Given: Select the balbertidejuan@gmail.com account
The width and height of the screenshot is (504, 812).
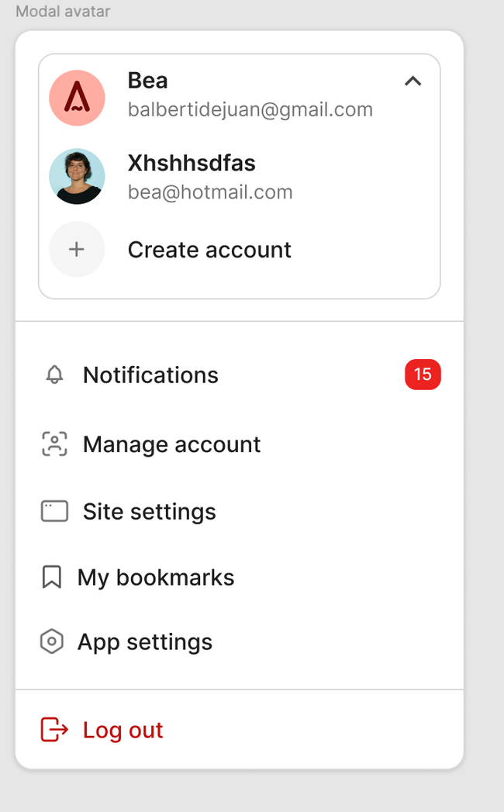Looking at the screenshot, I should [250, 109].
